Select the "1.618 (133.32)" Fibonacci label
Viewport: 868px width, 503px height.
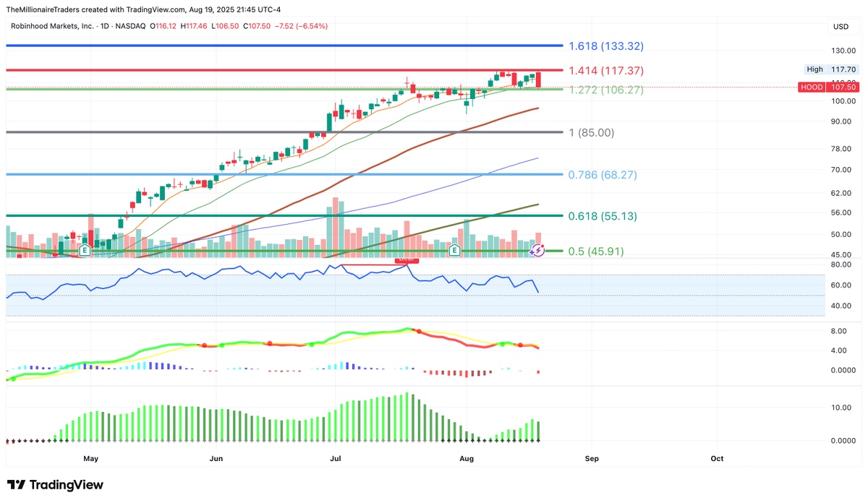(606, 46)
